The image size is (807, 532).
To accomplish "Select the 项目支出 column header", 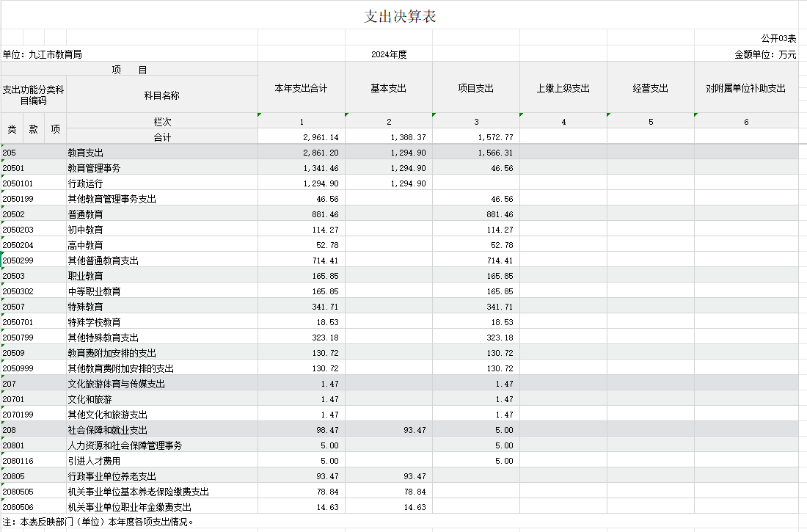I will point(475,88).
